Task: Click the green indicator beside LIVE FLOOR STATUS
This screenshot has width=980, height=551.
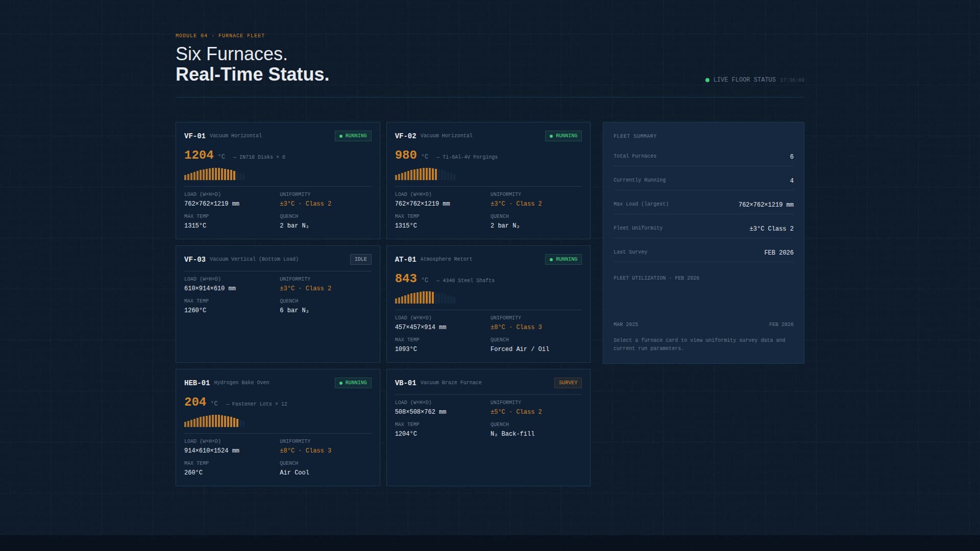Action: pos(707,80)
